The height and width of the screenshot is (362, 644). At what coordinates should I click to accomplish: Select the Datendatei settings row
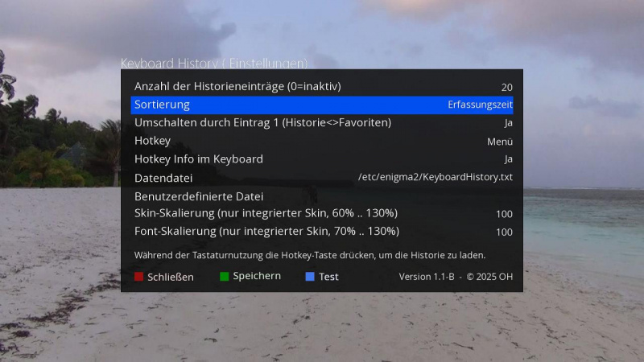(x=321, y=177)
